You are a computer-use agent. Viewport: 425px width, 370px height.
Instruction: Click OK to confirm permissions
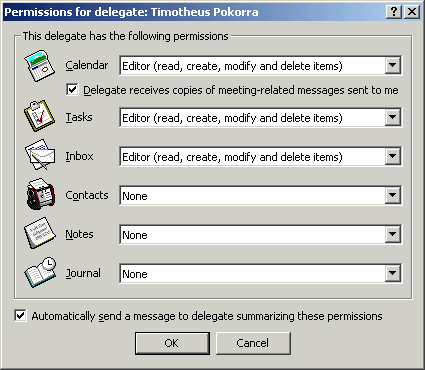pyautogui.click(x=172, y=343)
